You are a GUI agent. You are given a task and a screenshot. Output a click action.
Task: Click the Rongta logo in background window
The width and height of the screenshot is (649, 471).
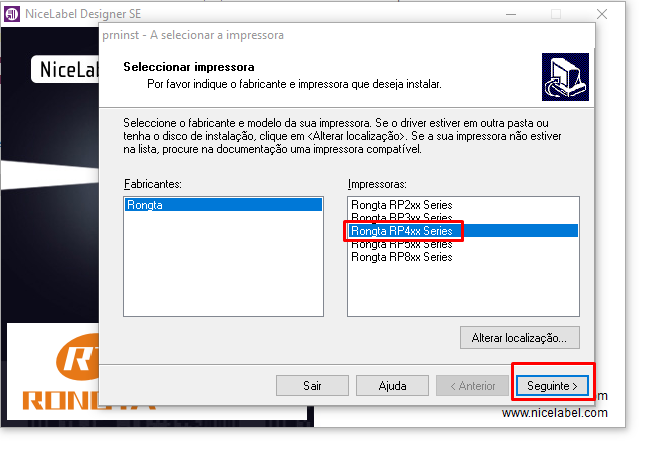click(61, 372)
